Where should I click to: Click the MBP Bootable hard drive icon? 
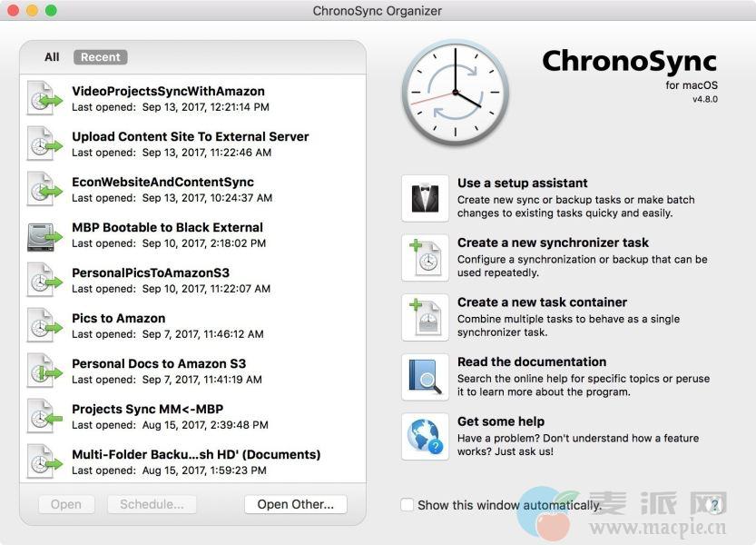[44, 236]
